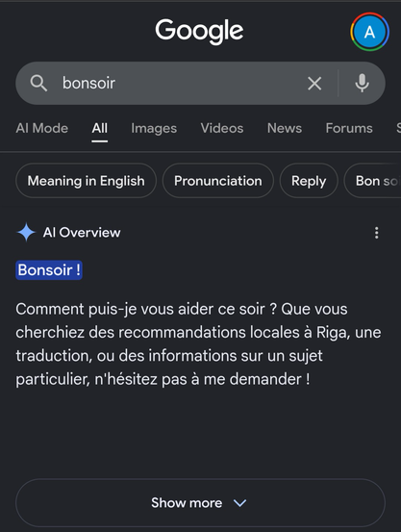Open AI Overview three-dot options menu

coord(376,233)
